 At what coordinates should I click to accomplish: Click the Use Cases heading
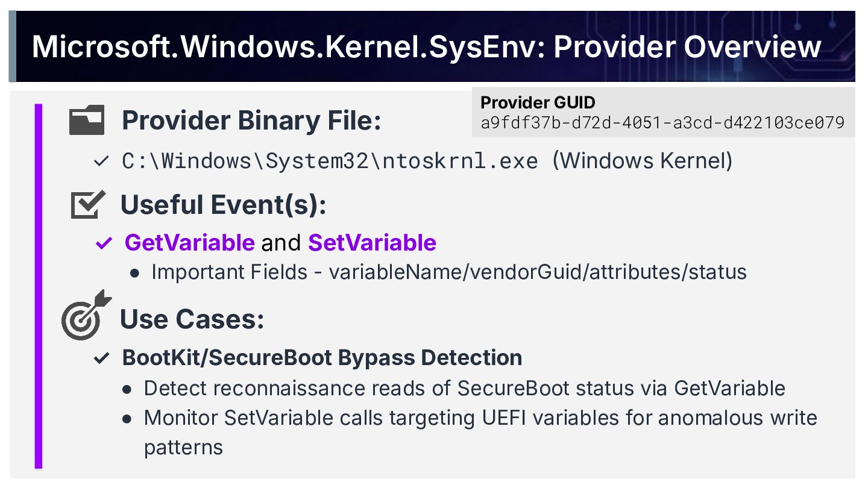click(x=192, y=319)
